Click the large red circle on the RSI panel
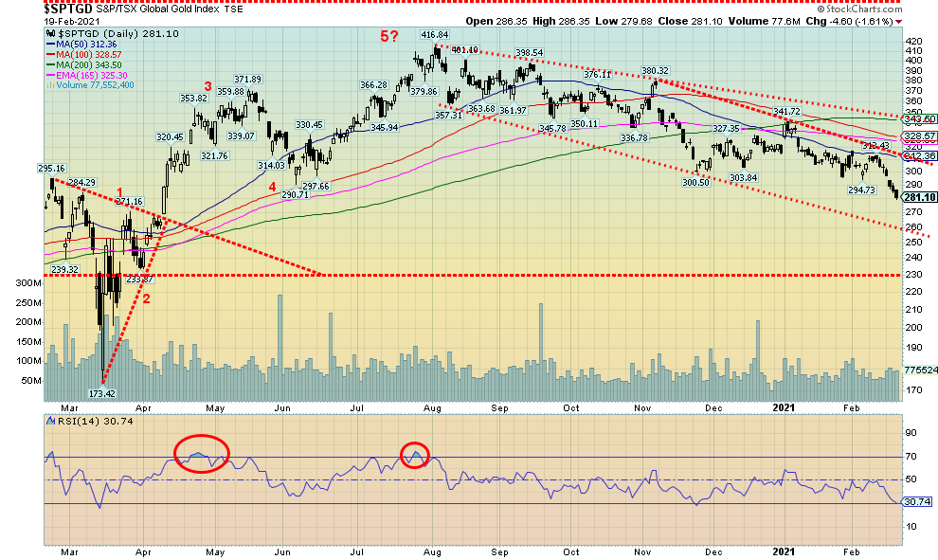This screenshot has height=560, width=938. click(201, 454)
